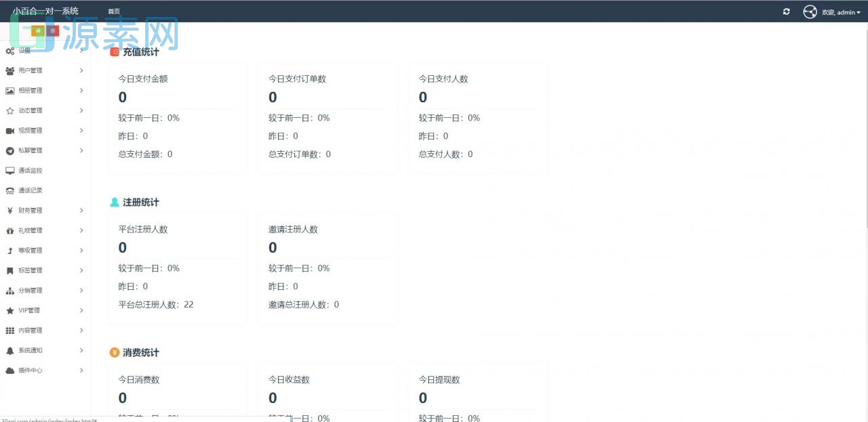The width and height of the screenshot is (868, 422).
Task: Click the refresh icon in top bar
Action: 786,12
